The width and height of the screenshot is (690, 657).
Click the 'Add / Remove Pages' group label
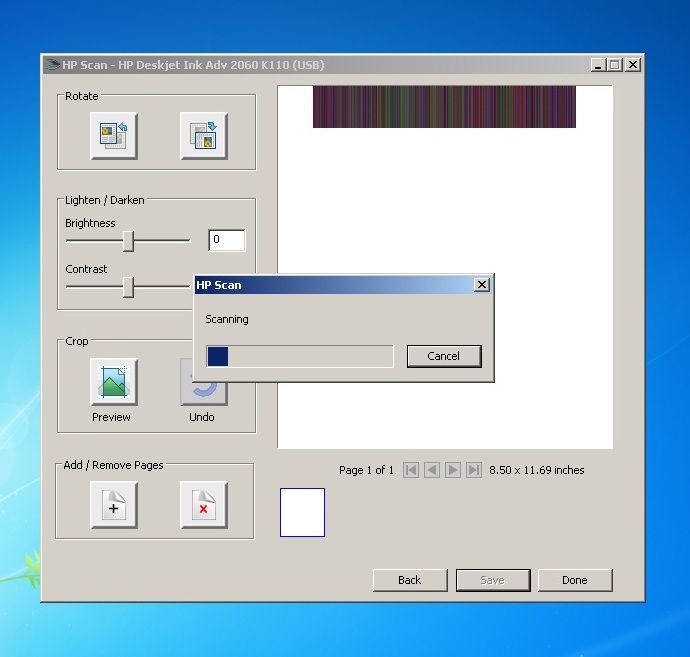pos(113,465)
